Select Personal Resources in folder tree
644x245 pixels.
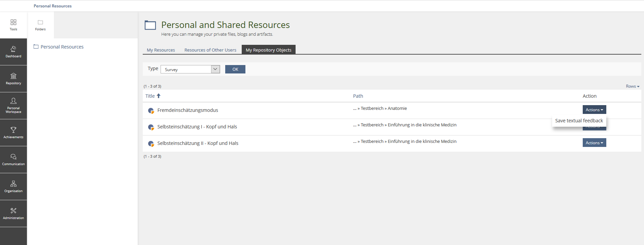(62, 47)
